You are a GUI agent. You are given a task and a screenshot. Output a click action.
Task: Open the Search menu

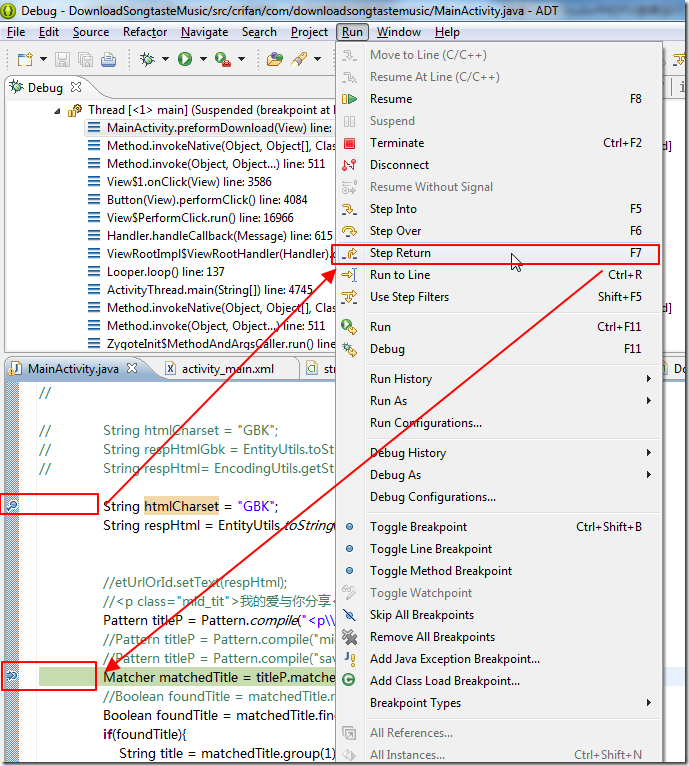259,32
